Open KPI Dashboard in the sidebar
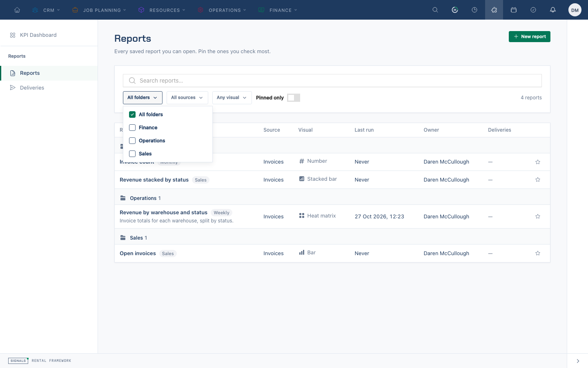 pyautogui.click(x=49, y=35)
